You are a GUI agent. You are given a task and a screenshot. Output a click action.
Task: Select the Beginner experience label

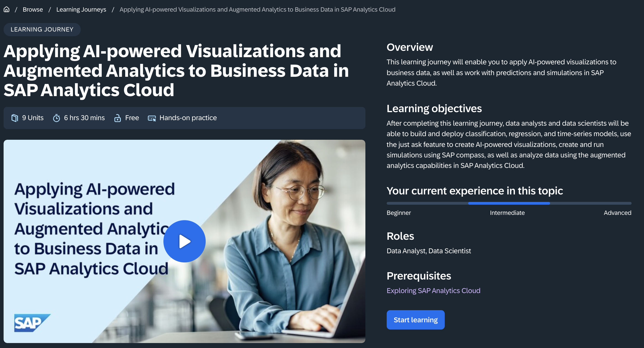point(399,213)
